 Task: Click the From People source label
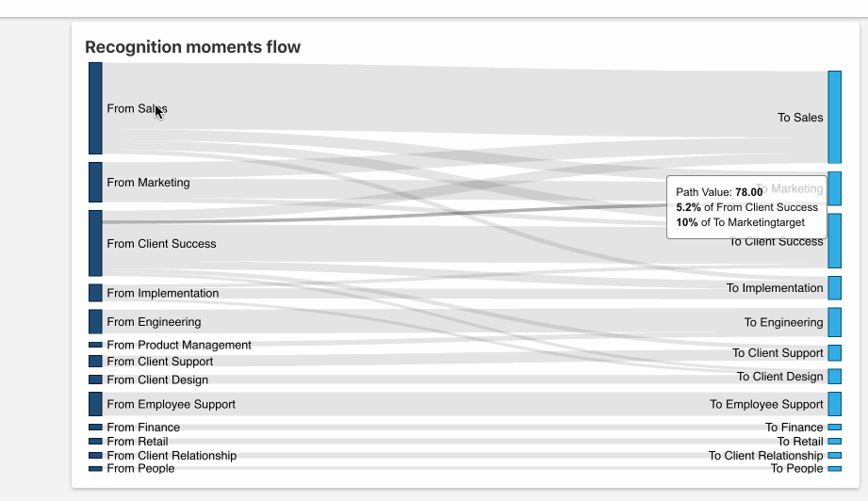point(140,469)
